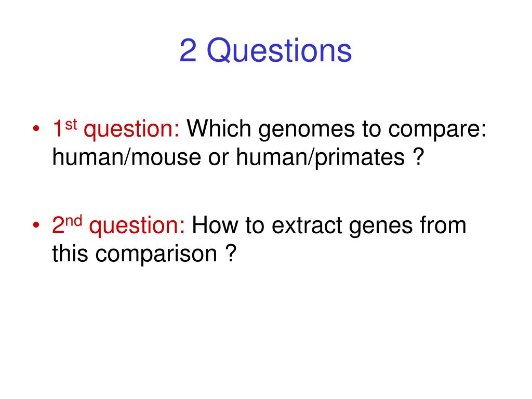
Task: Click the text 'human/mouse'
Action: [x=127, y=157]
